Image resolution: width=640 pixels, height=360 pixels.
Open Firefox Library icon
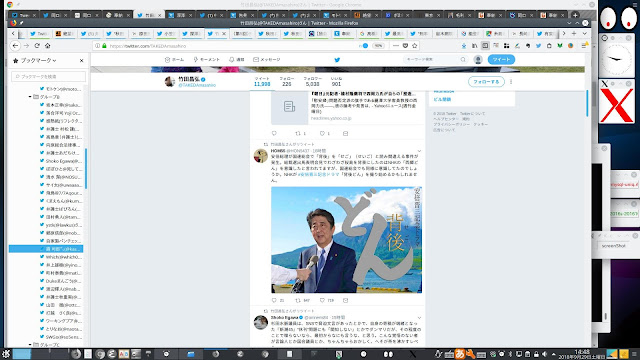474,46
